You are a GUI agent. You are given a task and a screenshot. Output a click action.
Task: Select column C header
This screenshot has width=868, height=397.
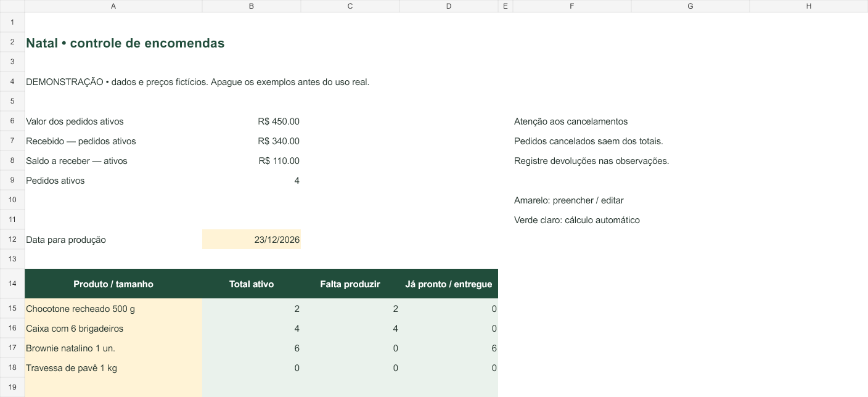coord(350,6)
